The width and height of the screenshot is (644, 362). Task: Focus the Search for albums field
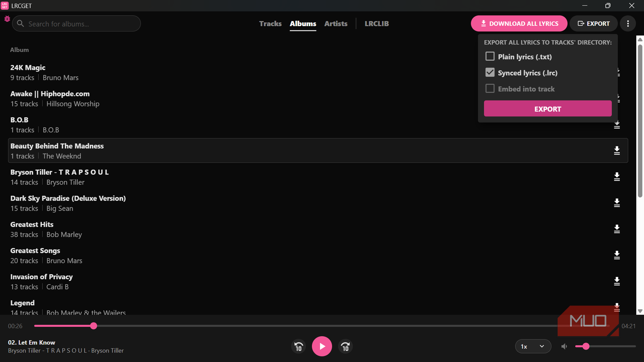[76, 23]
